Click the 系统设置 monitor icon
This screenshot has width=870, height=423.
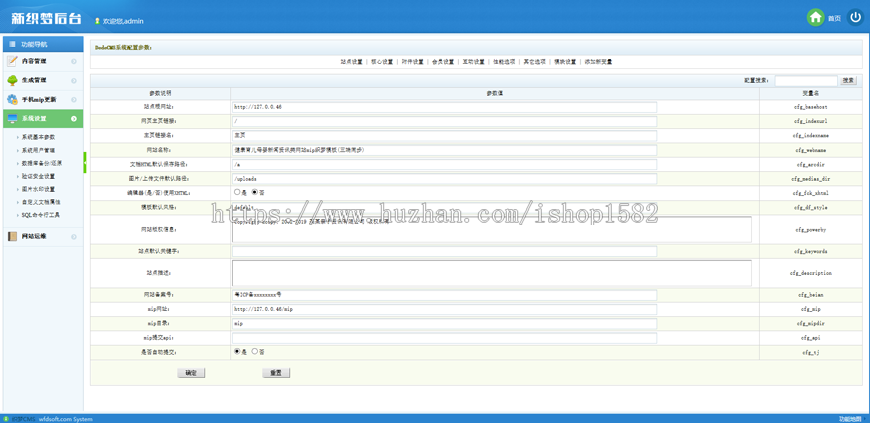12,119
